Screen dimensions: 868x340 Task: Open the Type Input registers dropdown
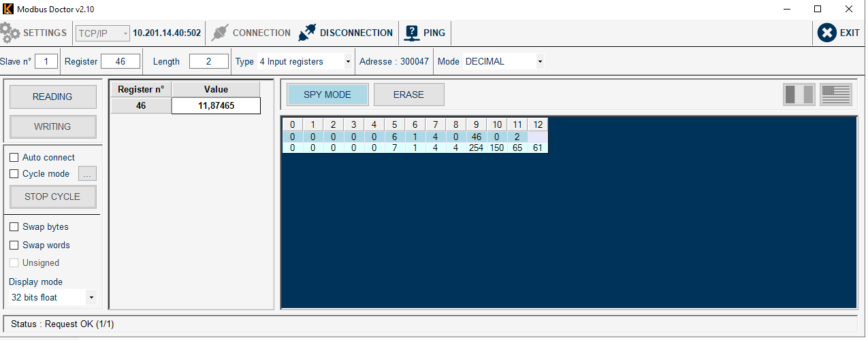point(304,61)
